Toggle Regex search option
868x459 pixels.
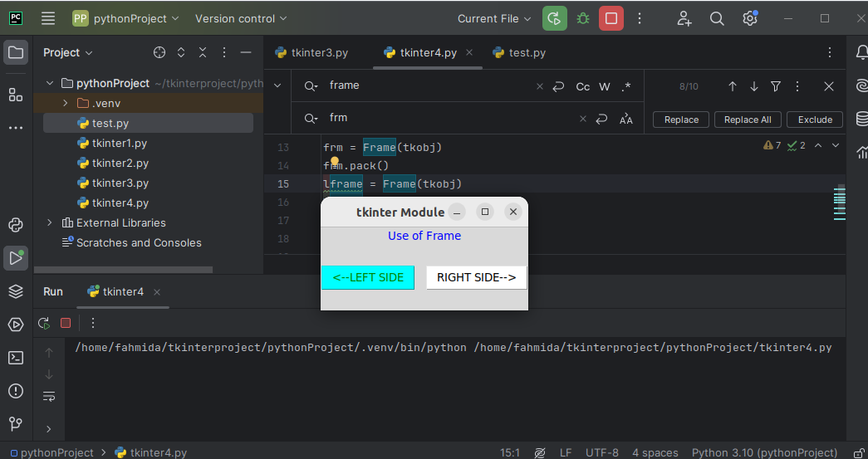626,87
